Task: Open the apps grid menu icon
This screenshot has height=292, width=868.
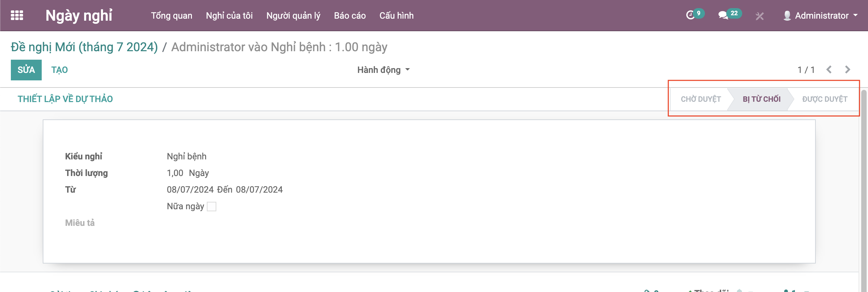Action: coord(17,16)
